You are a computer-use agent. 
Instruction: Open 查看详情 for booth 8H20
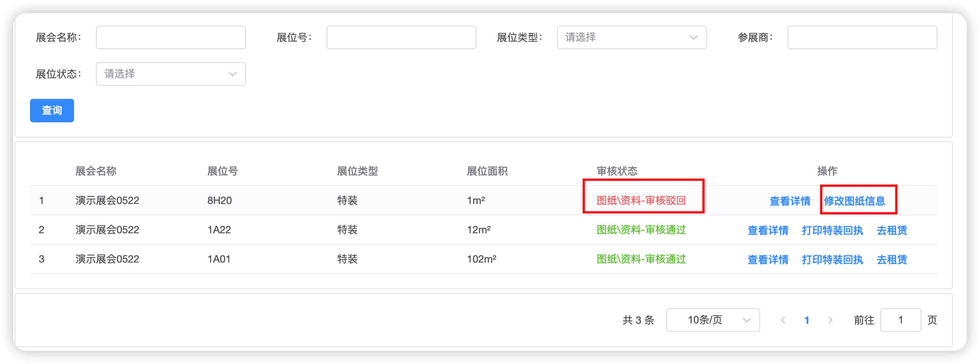pyautogui.click(x=790, y=201)
